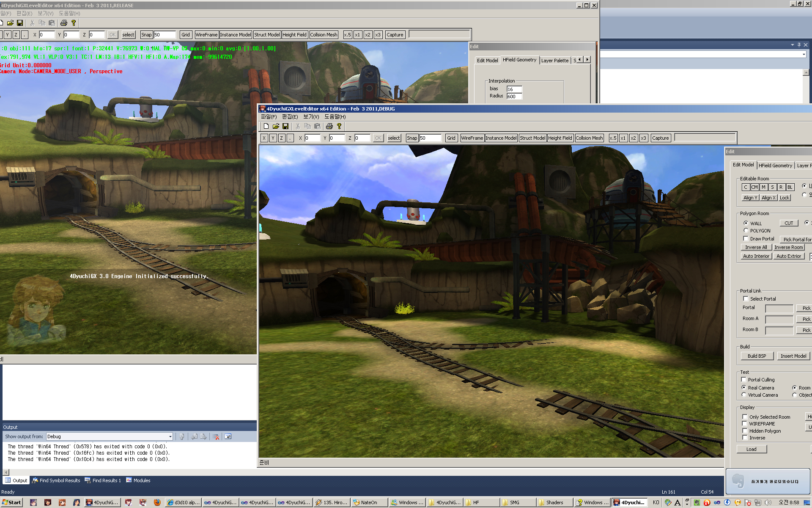This screenshot has width=812, height=508.
Task: Click Open folder icon in DEBUG editor toolbar
Action: pyautogui.click(x=276, y=126)
